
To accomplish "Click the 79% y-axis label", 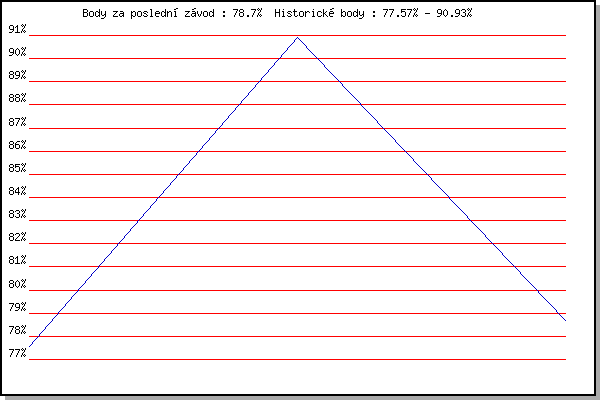I will coord(17,307).
